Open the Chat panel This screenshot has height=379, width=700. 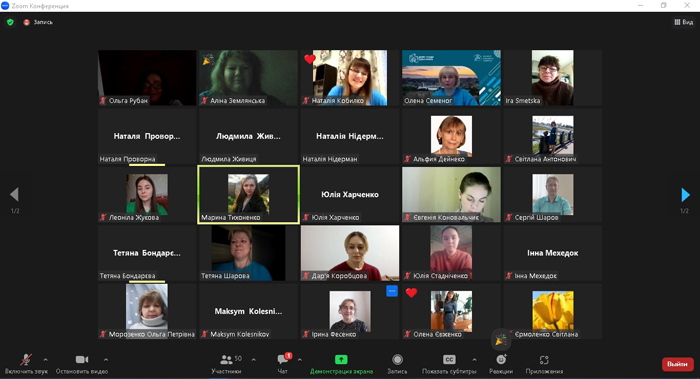pyautogui.click(x=283, y=359)
